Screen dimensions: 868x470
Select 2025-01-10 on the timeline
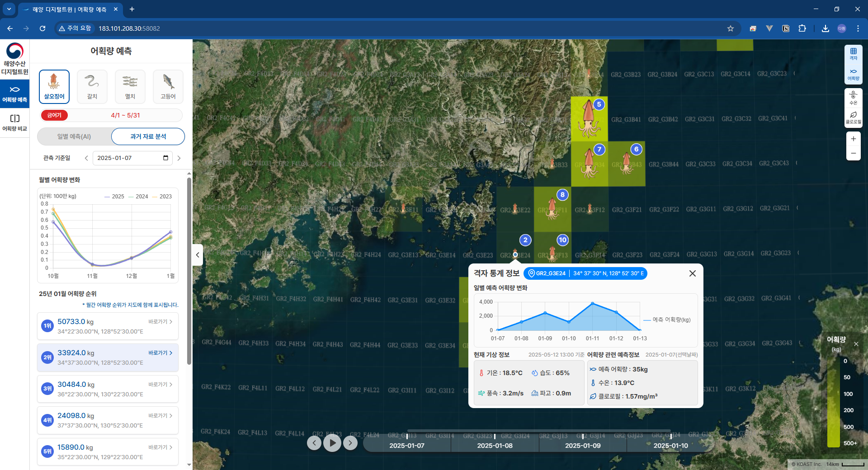tap(670, 446)
